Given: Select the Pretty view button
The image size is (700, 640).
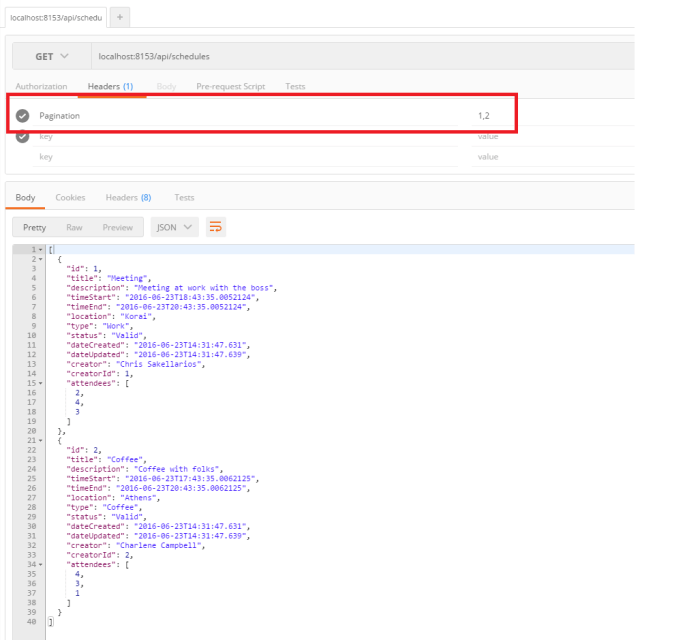Looking at the screenshot, I should (34, 228).
